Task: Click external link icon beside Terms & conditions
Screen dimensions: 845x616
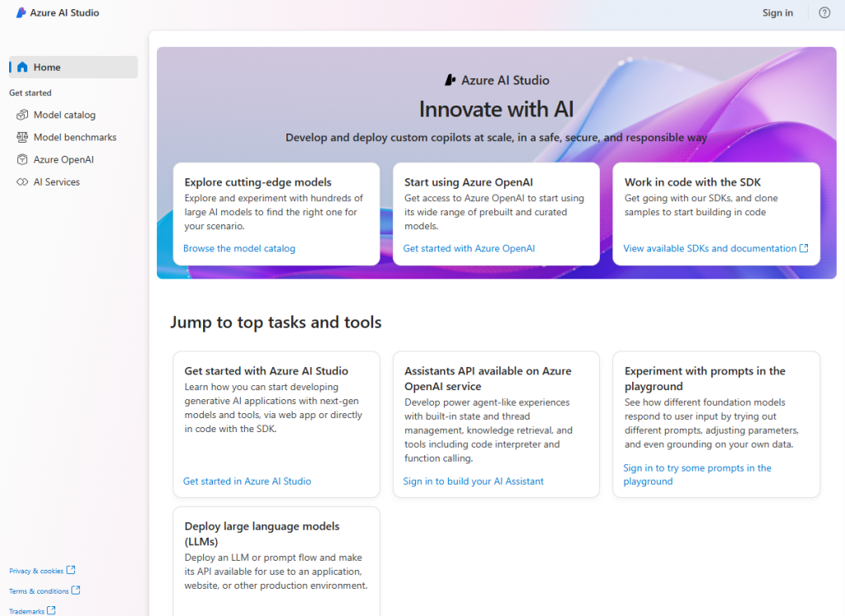Action: coord(76,590)
